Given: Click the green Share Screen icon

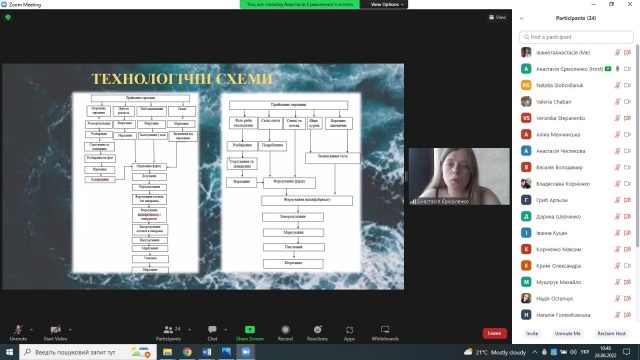Looking at the screenshot, I should 250,329.
